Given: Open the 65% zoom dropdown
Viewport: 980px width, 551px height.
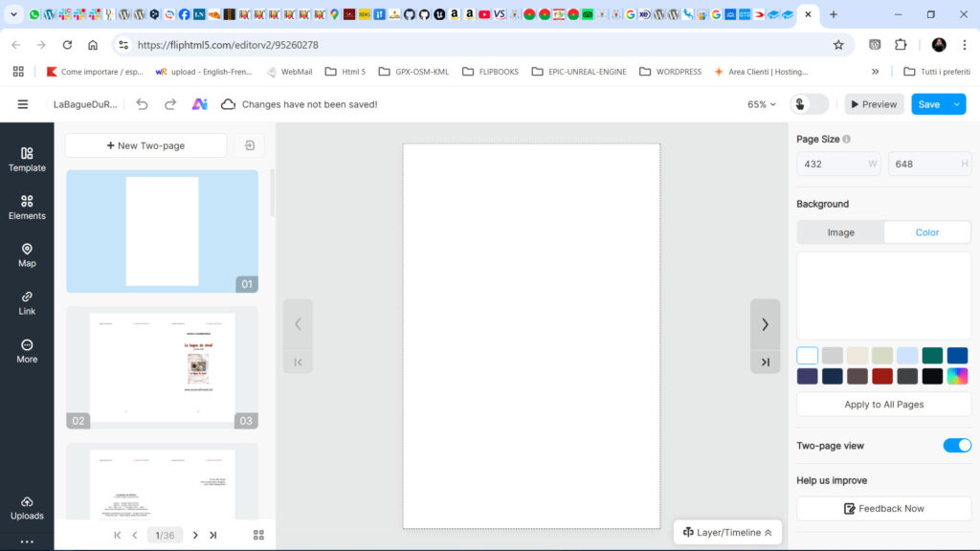Looking at the screenshot, I should point(761,104).
